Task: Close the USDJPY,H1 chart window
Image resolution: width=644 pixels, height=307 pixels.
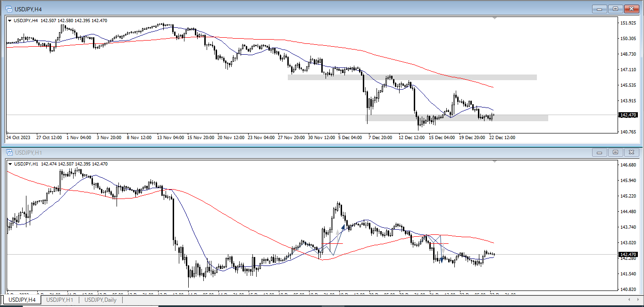Action: (631, 152)
